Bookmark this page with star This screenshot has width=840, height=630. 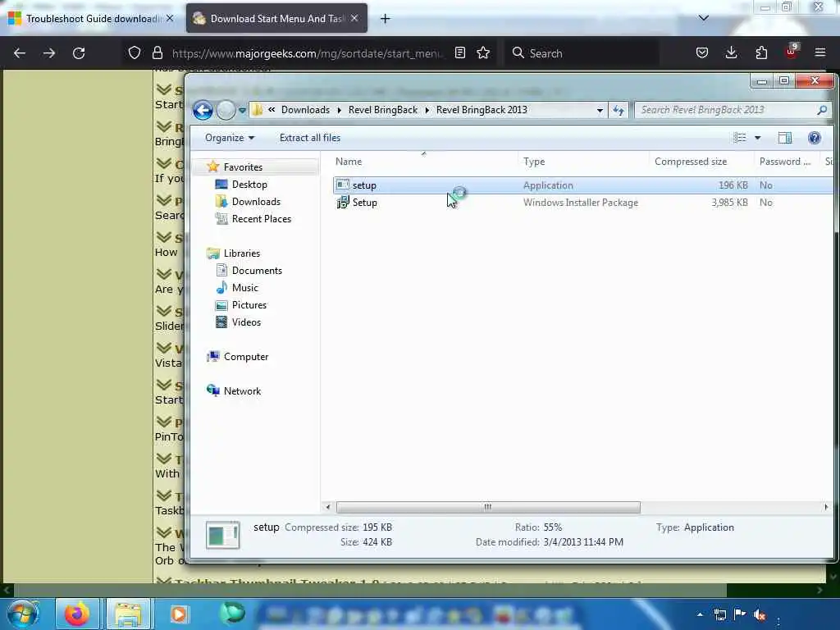[x=483, y=52]
